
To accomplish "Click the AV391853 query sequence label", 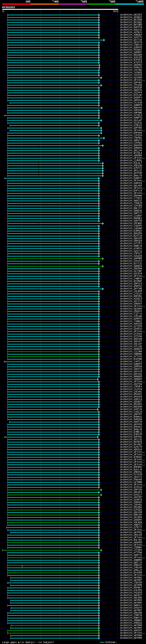I will pyautogui.click(x=8, y=8).
